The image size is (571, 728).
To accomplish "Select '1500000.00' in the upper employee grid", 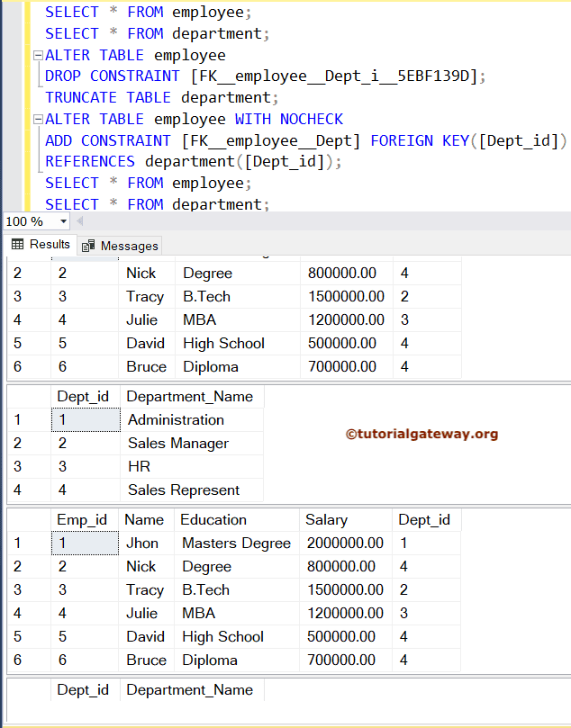I will click(347, 297).
